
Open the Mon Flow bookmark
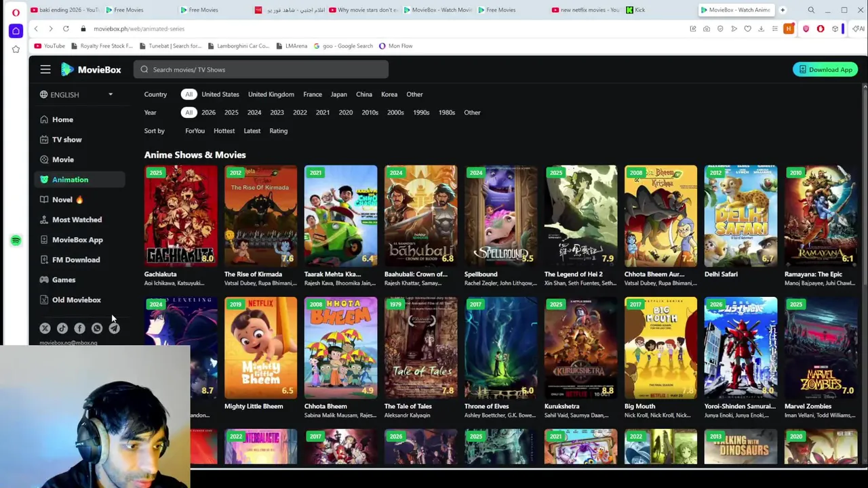(395, 46)
